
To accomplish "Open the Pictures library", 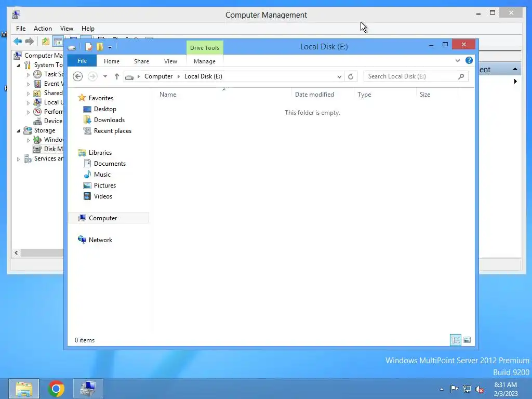I will (x=105, y=185).
